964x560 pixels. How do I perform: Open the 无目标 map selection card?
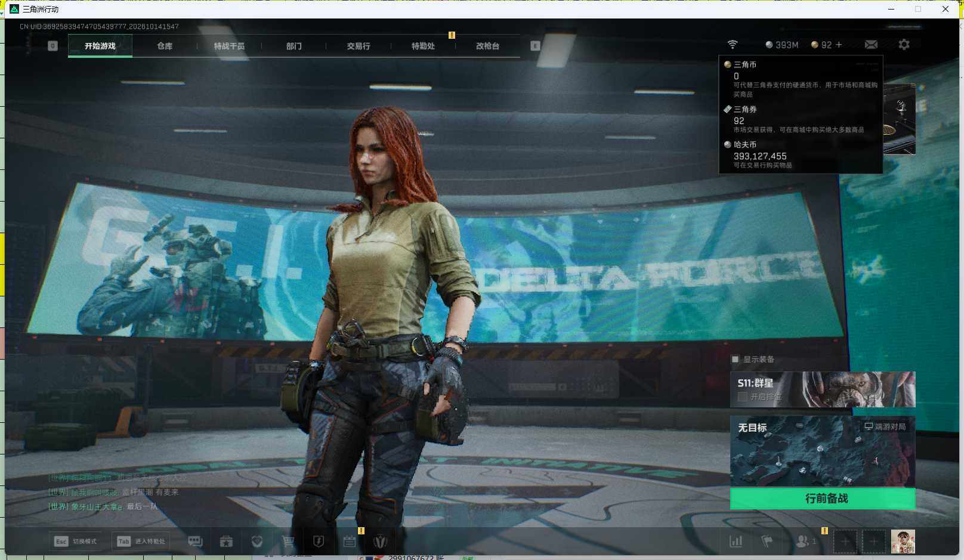click(x=823, y=451)
